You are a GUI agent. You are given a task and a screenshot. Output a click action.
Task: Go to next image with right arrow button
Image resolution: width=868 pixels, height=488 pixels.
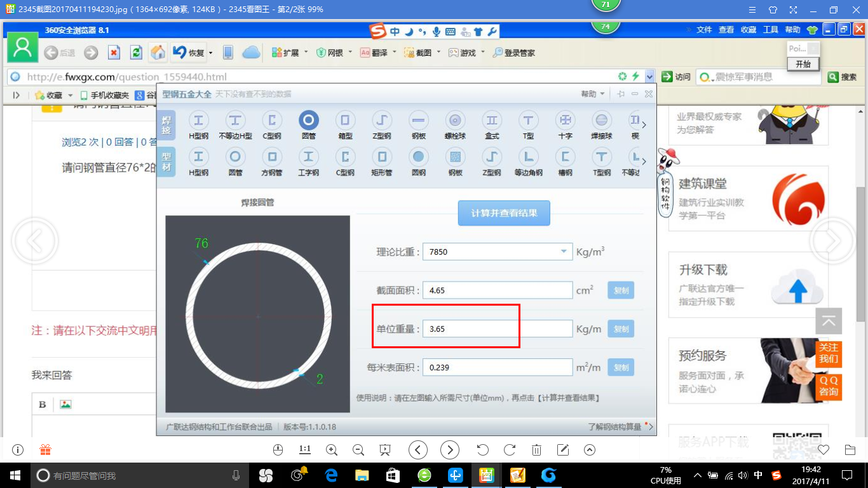coord(449,450)
